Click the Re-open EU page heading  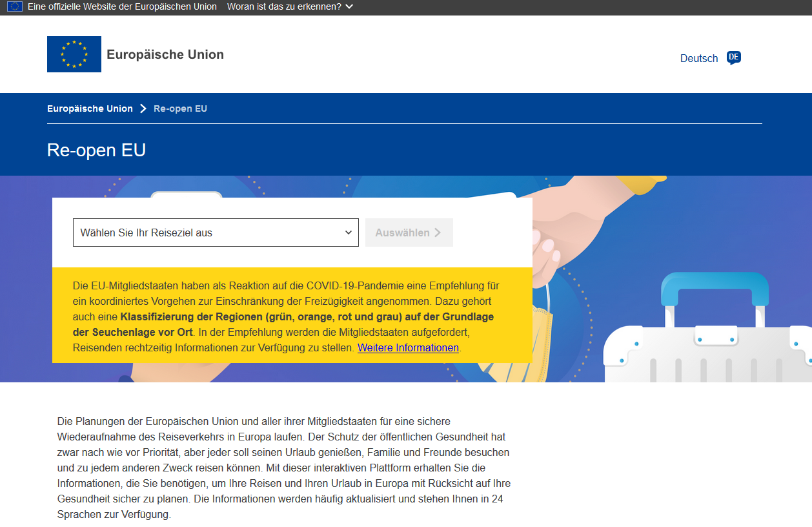point(97,150)
